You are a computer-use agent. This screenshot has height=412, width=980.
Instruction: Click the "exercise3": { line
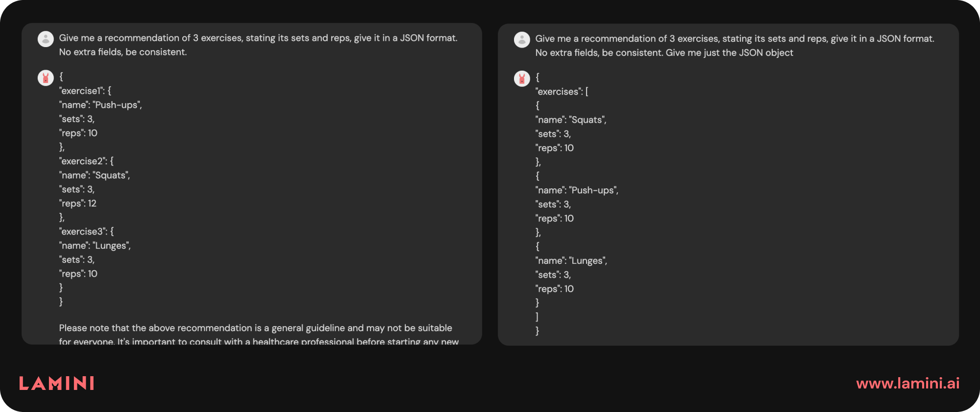tap(86, 232)
